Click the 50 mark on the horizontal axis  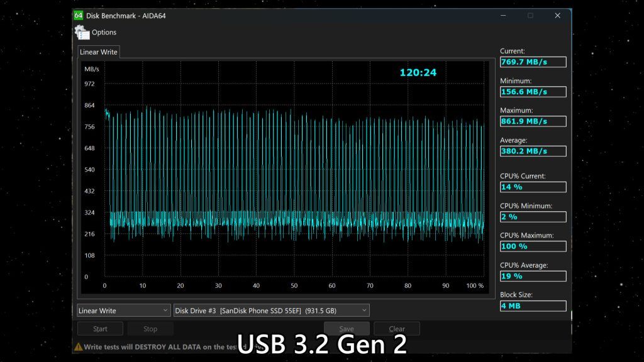(x=294, y=286)
